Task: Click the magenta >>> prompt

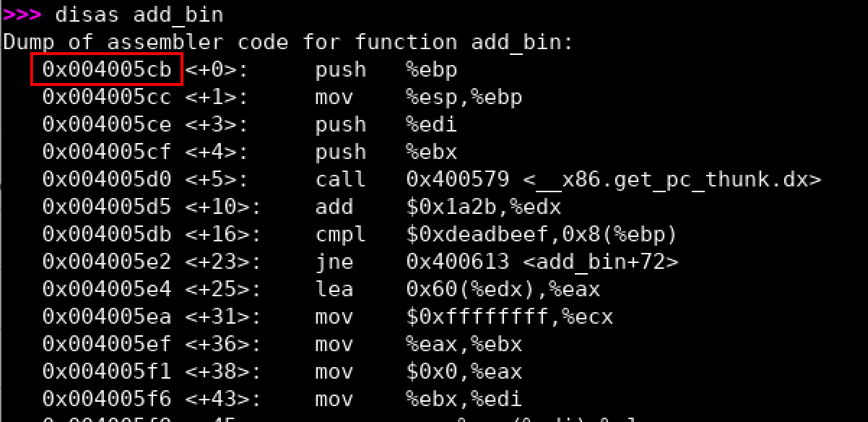Action: click(x=23, y=14)
